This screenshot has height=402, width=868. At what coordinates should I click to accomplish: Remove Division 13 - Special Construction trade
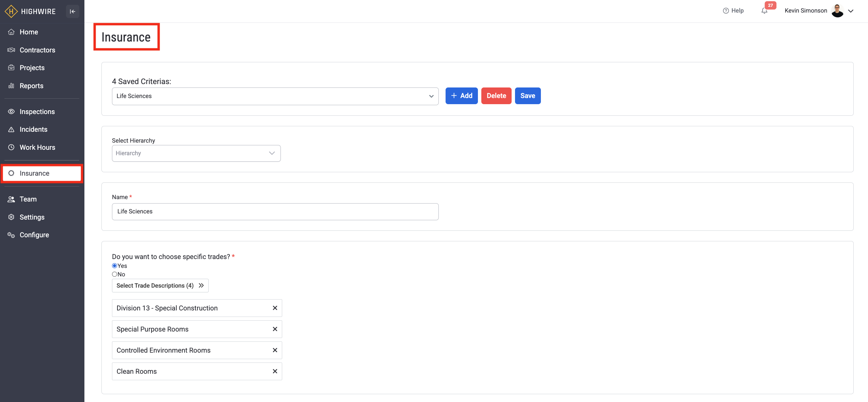pyautogui.click(x=275, y=308)
